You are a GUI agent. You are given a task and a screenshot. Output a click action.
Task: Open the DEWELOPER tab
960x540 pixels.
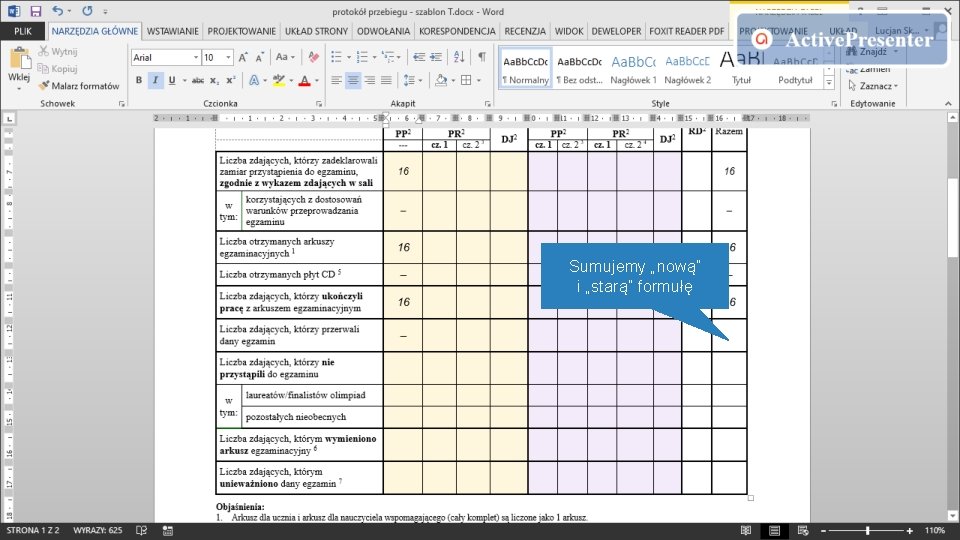(x=616, y=31)
